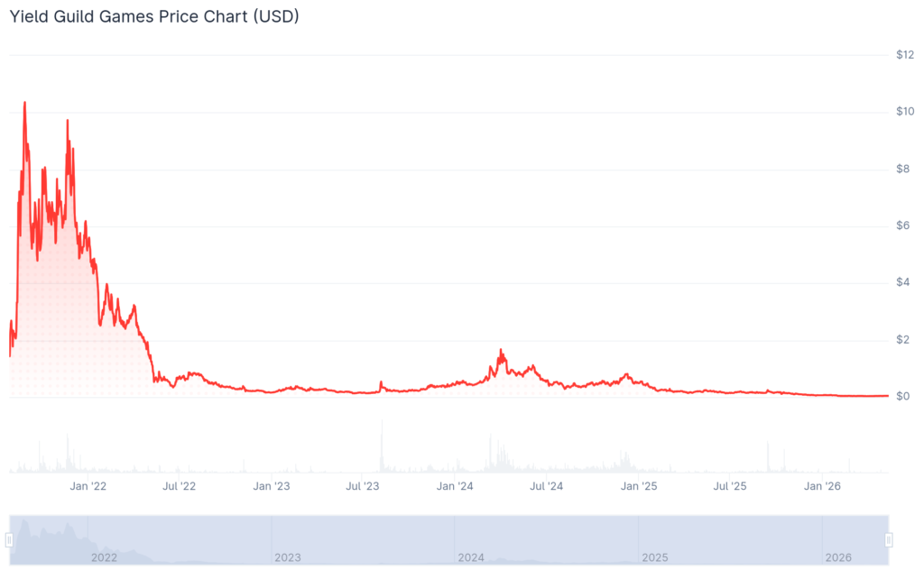Click the Jul '25 date label
Image resolution: width=924 pixels, height=579 pixels.
point(730,486)
